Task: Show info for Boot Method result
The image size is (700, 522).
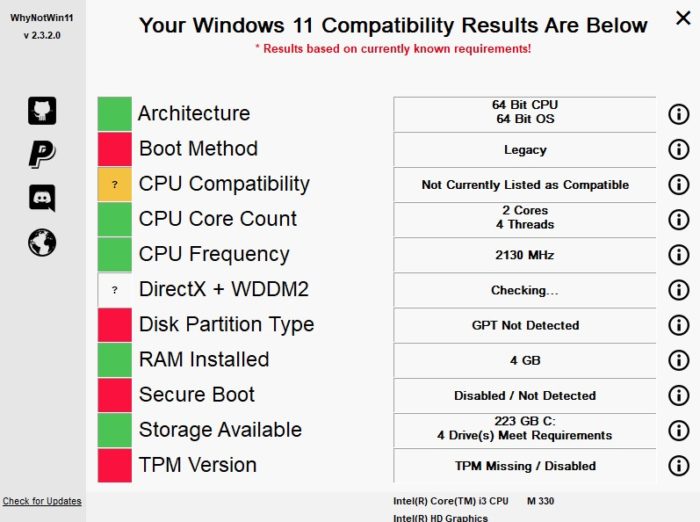Action: (678, 149)
